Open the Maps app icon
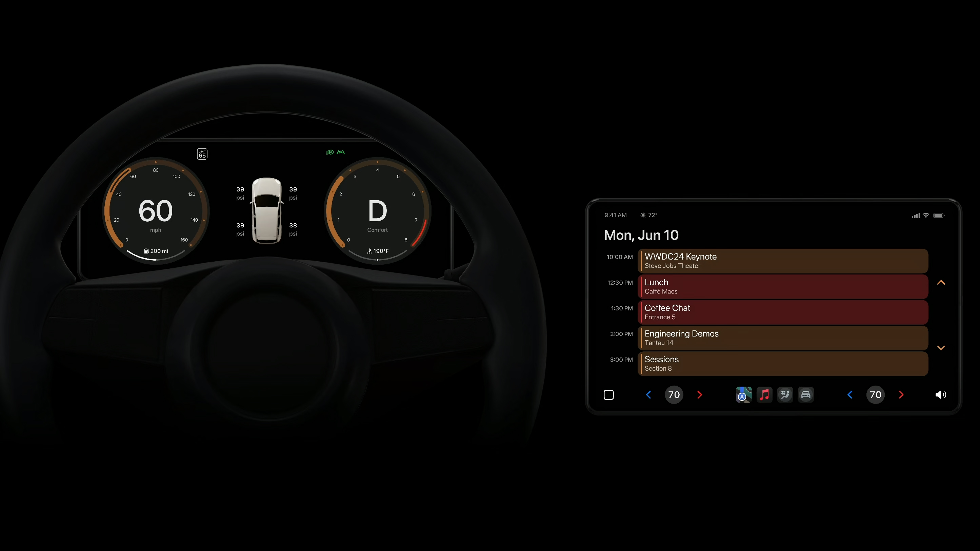This screenshot has height=551, width=980. coord(742,395)
